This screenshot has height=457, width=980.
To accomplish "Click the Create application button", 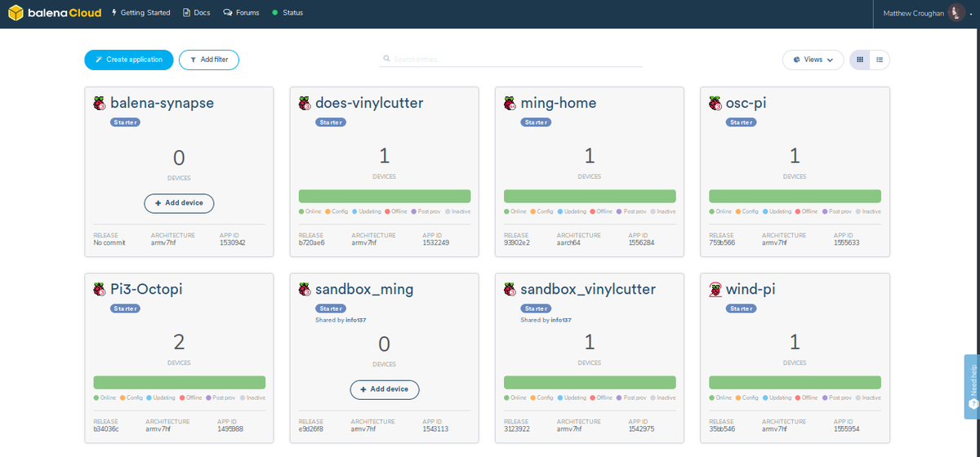I will (129, 60).
